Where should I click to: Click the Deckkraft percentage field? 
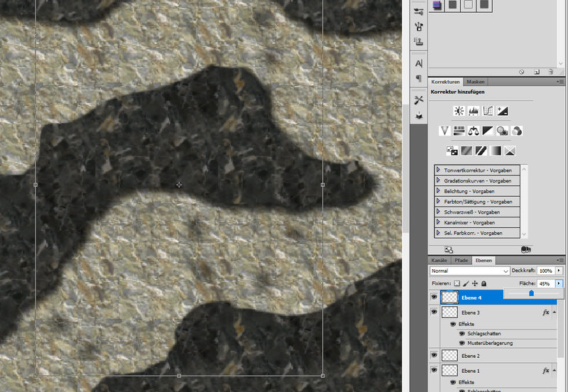[545, 271]
